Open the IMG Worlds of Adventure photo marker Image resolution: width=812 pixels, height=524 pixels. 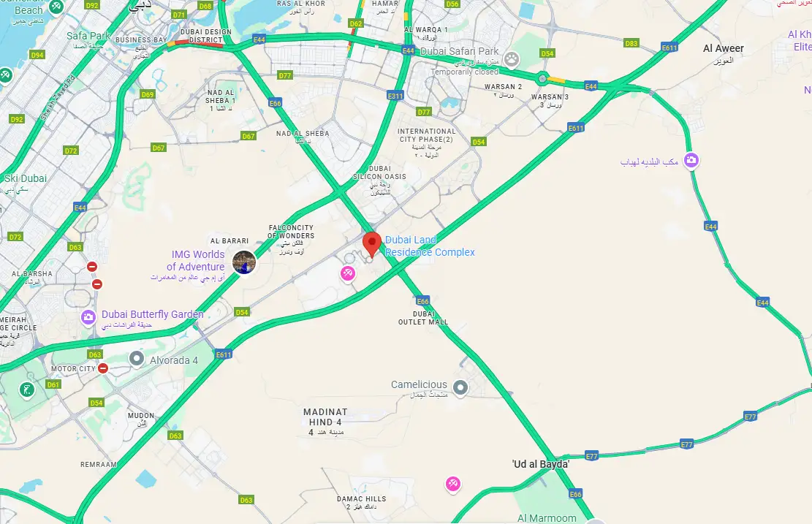[244, 262]
